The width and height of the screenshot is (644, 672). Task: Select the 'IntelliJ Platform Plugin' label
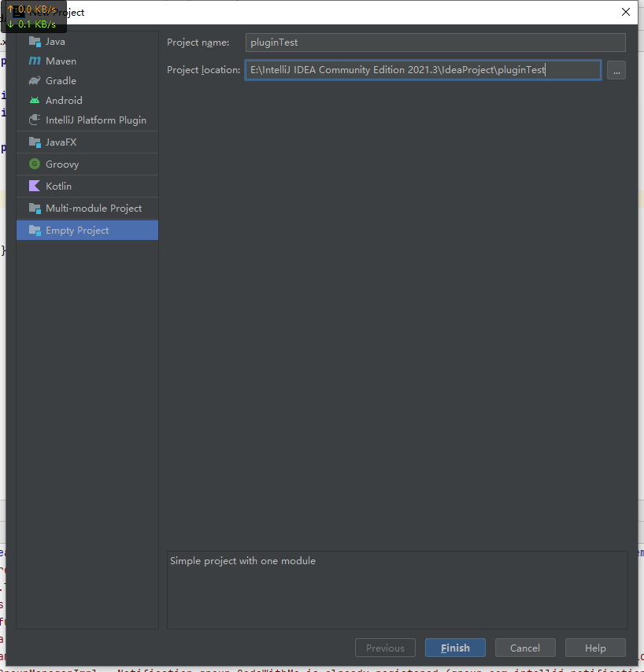[x=96, y=120]
